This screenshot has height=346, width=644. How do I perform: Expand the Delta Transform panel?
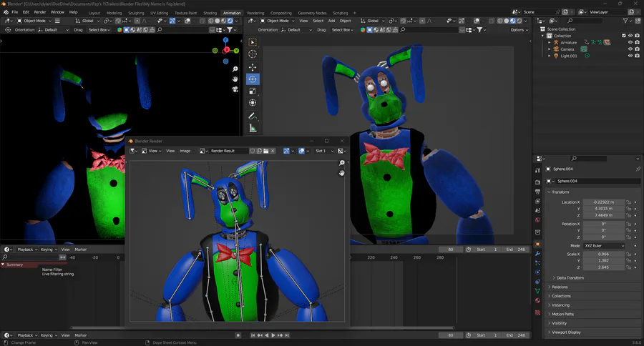coord(570,278)
